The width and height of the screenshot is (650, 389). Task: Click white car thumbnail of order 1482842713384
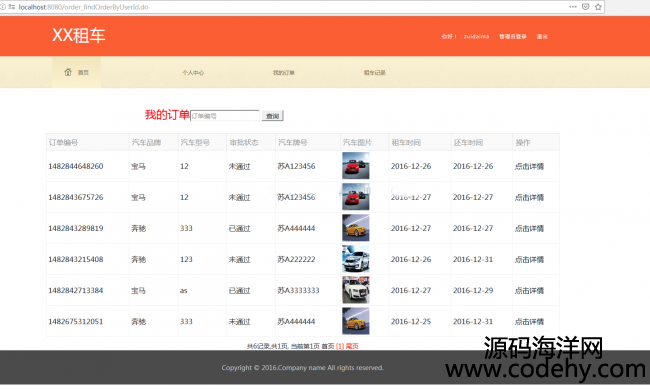[x=356, y=290]
